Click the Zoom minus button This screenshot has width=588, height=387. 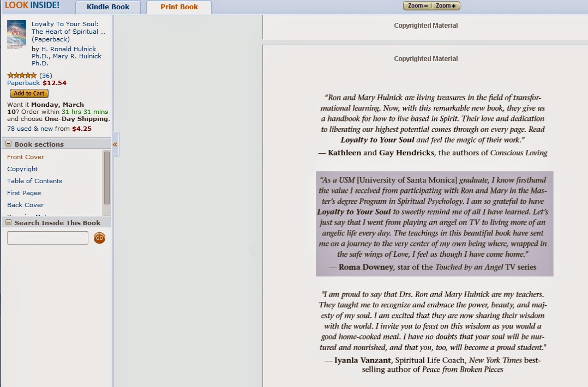click(417, 5)
